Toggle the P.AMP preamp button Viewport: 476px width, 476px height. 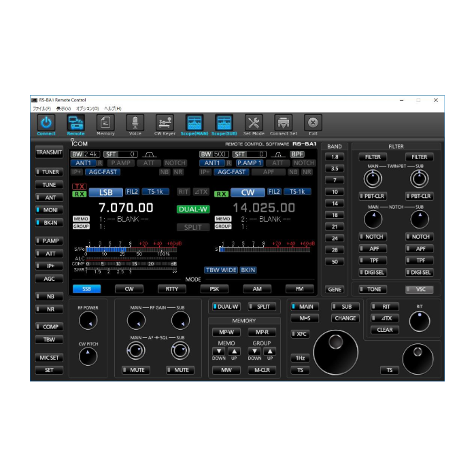pyautogui.click(x=49, y=241)
